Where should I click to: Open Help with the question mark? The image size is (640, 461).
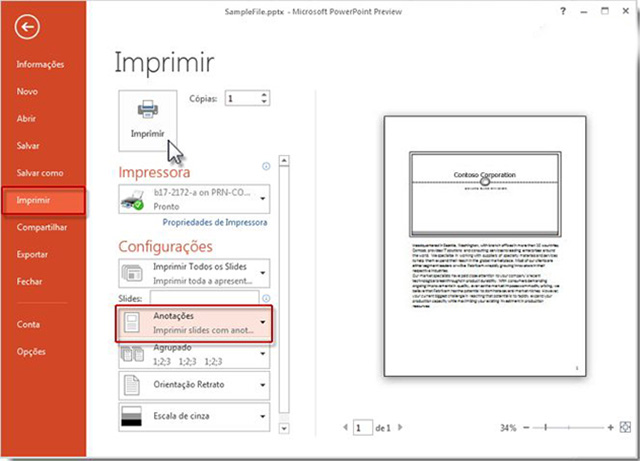(563, 11)
